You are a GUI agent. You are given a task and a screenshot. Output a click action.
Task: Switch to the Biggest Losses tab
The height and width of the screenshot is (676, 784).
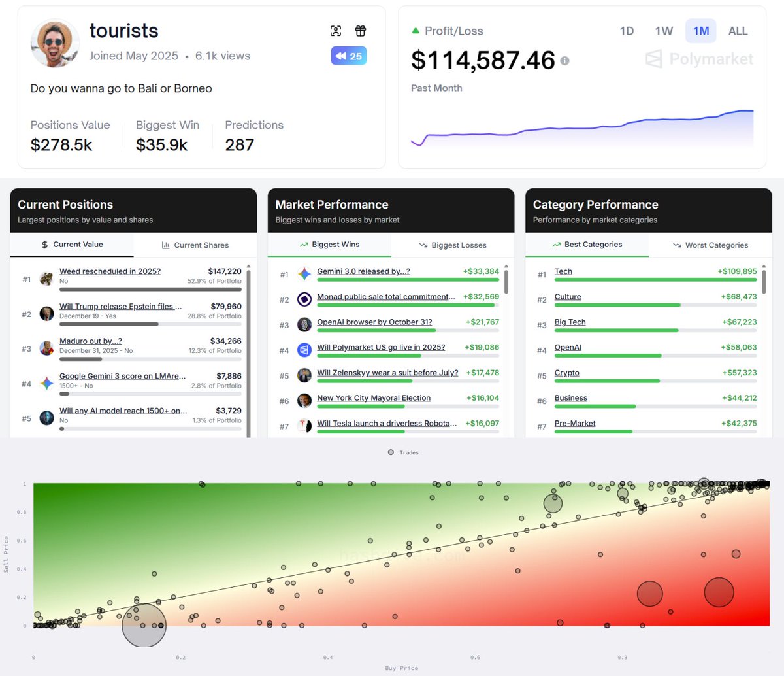click(452, 245)
